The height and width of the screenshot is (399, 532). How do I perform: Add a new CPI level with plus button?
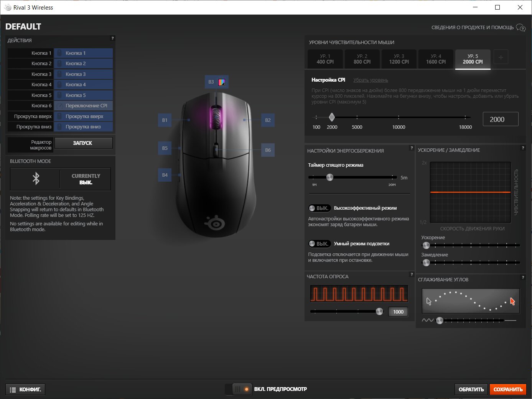pyautogui.click(x=501, y=57)
